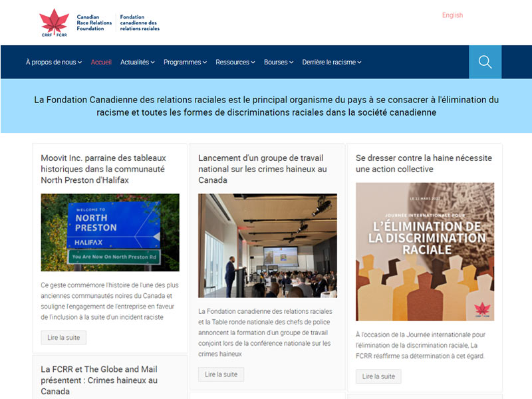Click "Lire la suite" on the discrimination raciale article
Viewport: 532px width, 399px height.
378,376
